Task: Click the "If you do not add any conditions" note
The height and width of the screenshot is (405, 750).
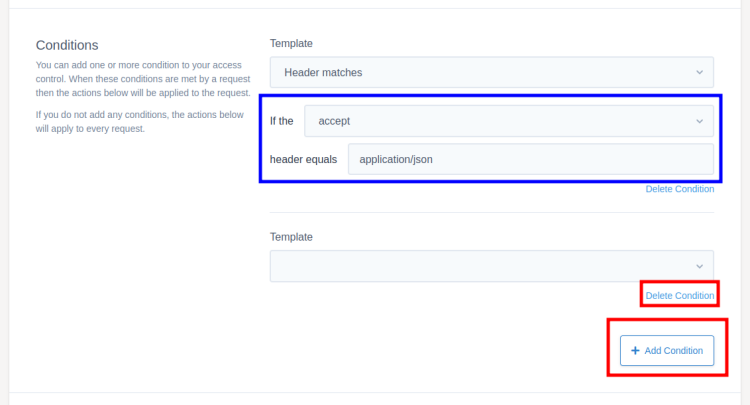Action: (x=139, y=121)
